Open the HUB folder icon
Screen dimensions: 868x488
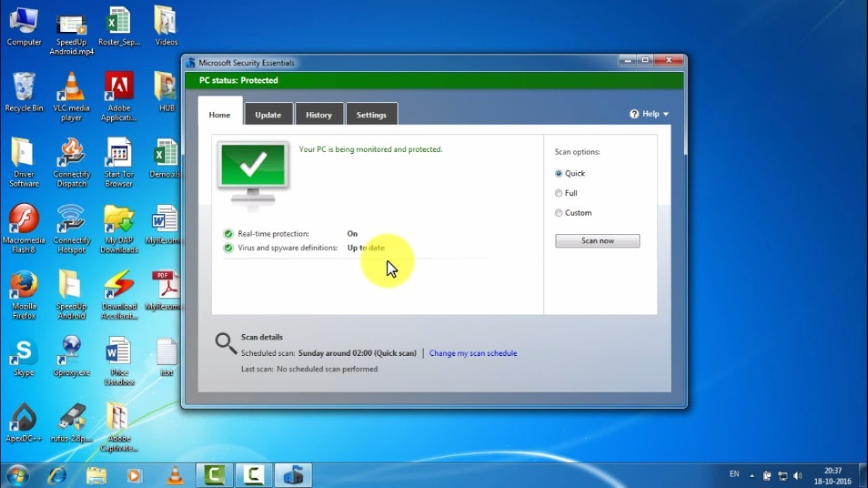pos(166,91)
